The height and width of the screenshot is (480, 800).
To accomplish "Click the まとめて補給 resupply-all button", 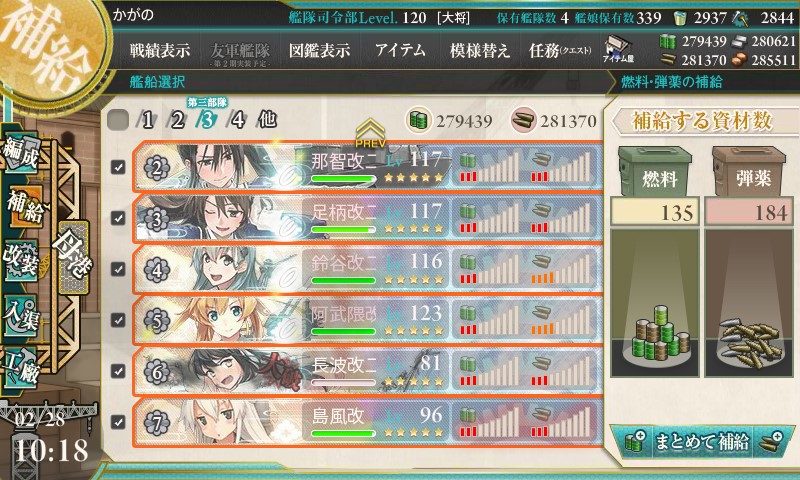I will coord(703,441).
